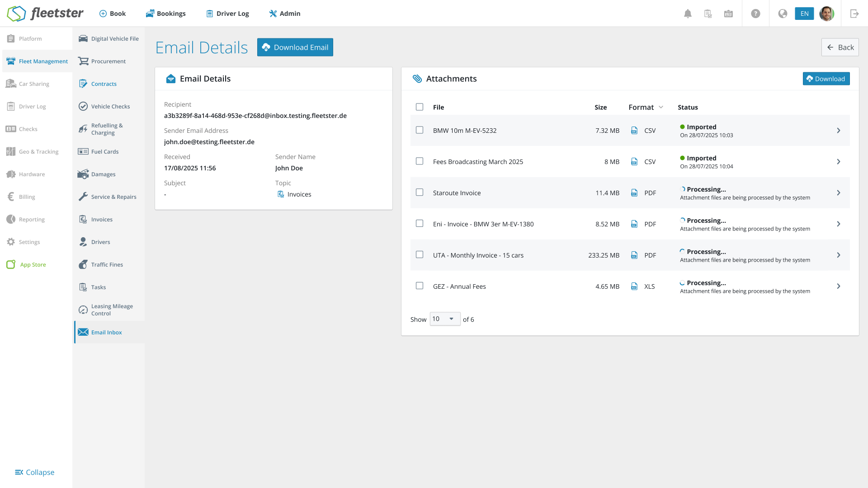Click the notifications bell icon
Viewport: 868px width, 488px height.
(x=688, y=14)
